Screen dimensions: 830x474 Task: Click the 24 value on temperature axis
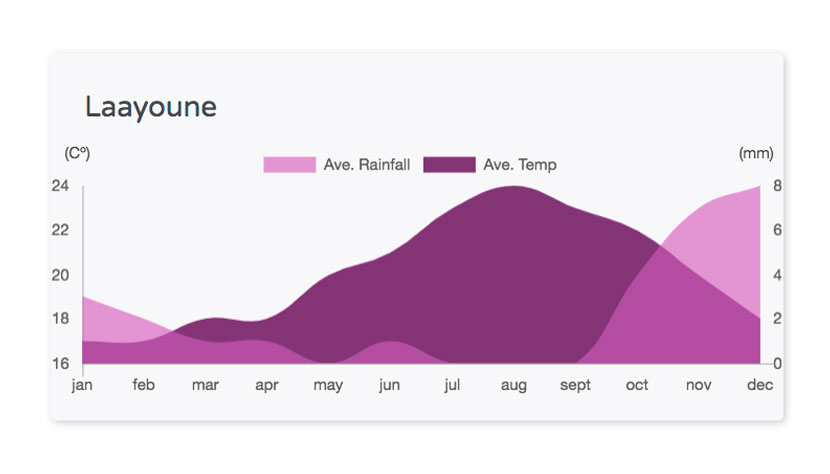pos(60,186)
